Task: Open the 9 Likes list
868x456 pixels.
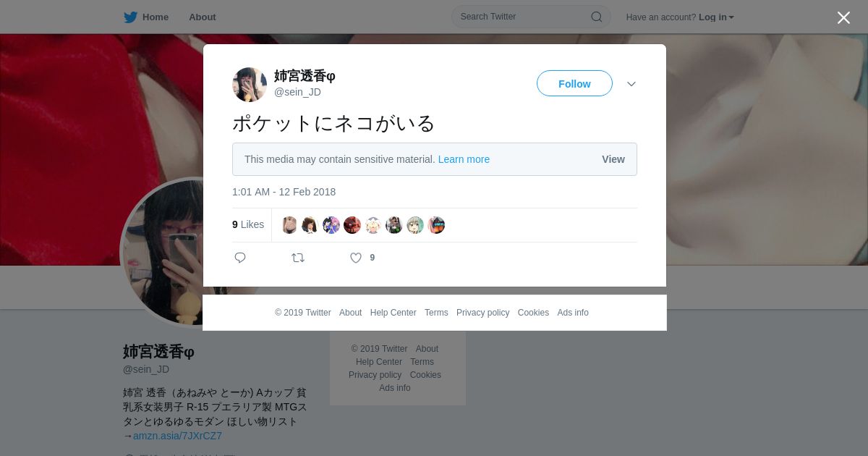Action: point(248,224)
